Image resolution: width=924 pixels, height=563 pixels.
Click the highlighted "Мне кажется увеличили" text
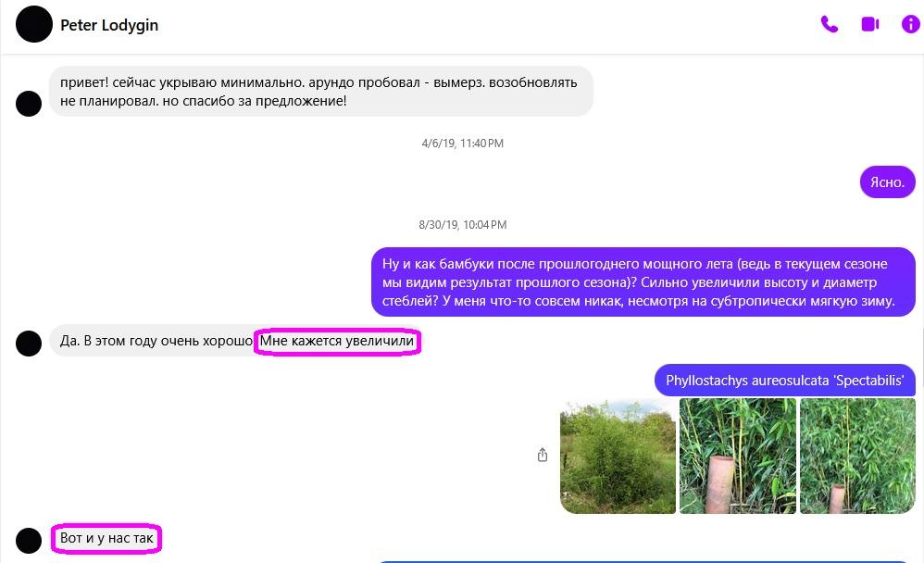pyautogui.click(x=337, y=342)
